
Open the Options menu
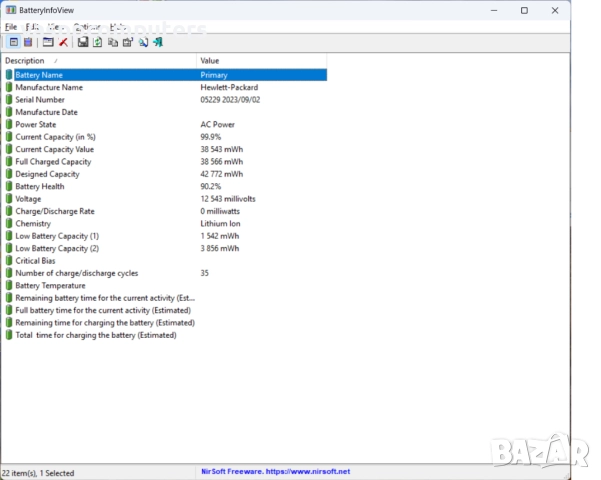85,27
